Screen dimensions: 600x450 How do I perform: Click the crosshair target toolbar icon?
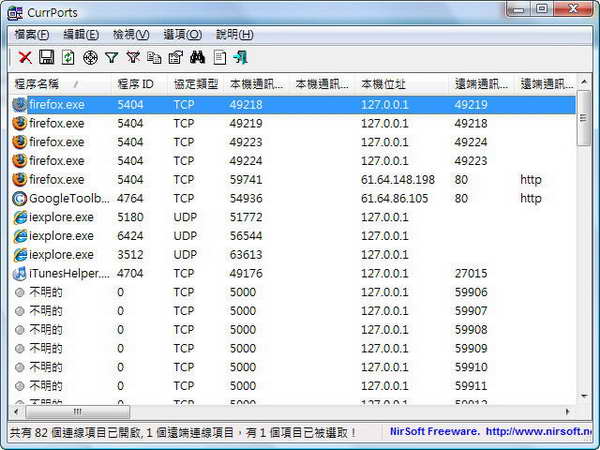90,58
